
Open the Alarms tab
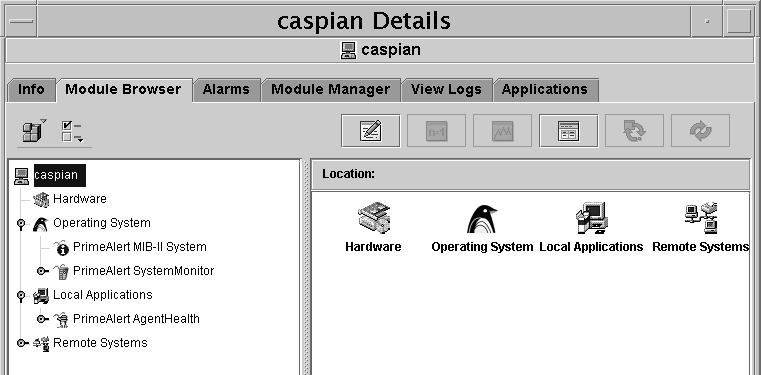pyautogui.click(x=226, y=90)
